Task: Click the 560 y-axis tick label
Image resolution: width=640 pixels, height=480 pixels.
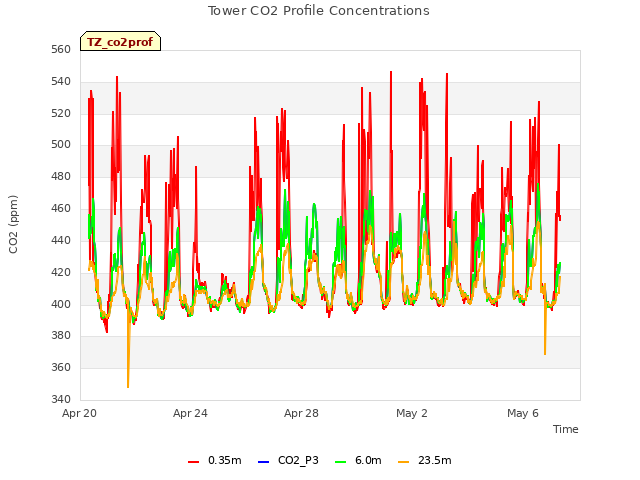Action: [61, 50]
